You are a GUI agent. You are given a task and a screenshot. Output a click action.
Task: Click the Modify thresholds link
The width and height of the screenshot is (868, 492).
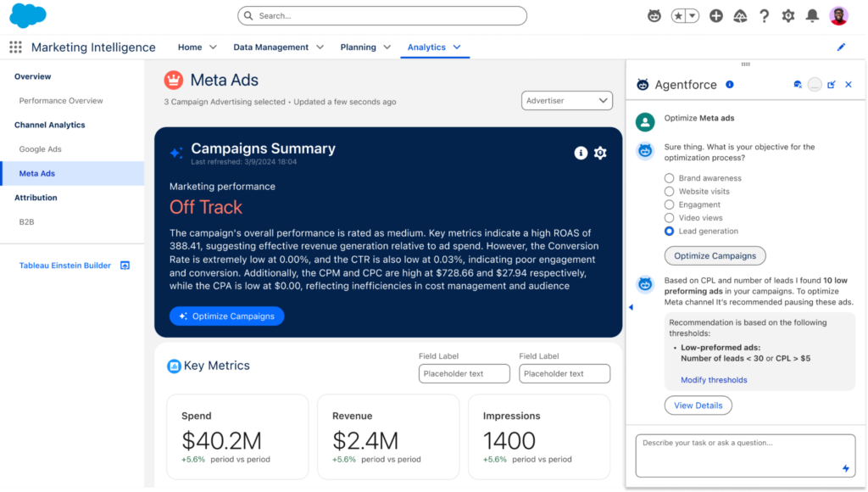tap(714, 380)
